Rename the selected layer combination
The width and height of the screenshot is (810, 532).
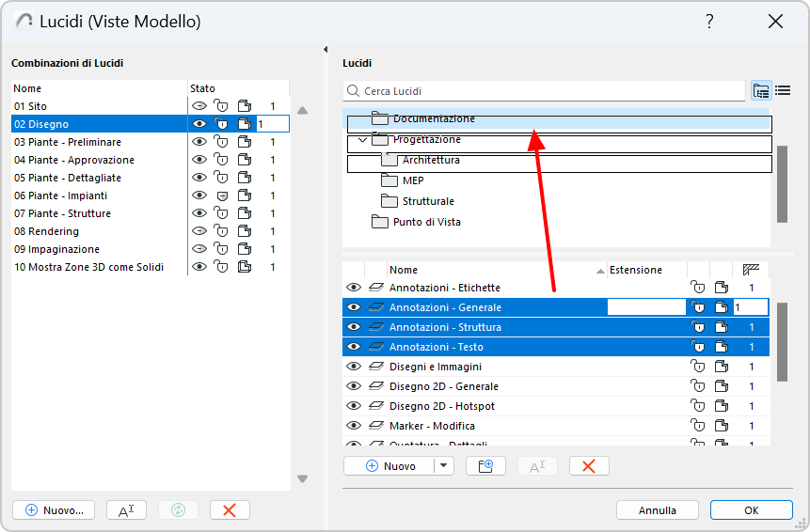[x=126, y=509]
